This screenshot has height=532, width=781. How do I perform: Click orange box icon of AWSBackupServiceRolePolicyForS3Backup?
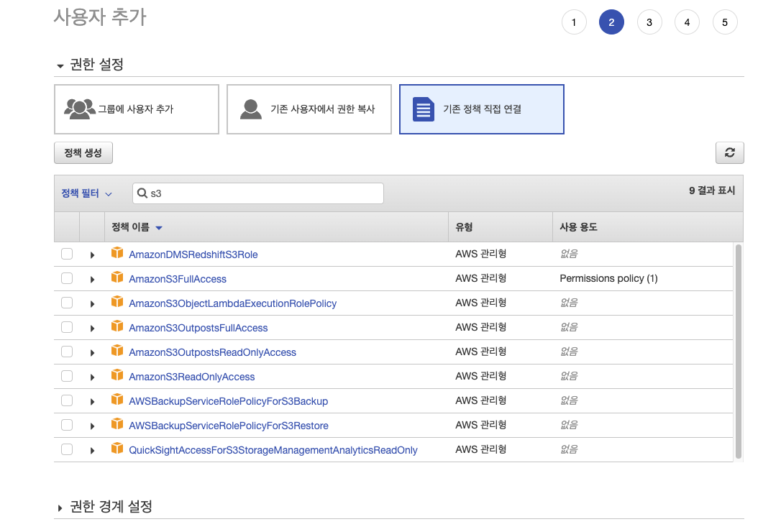(117, 400)
